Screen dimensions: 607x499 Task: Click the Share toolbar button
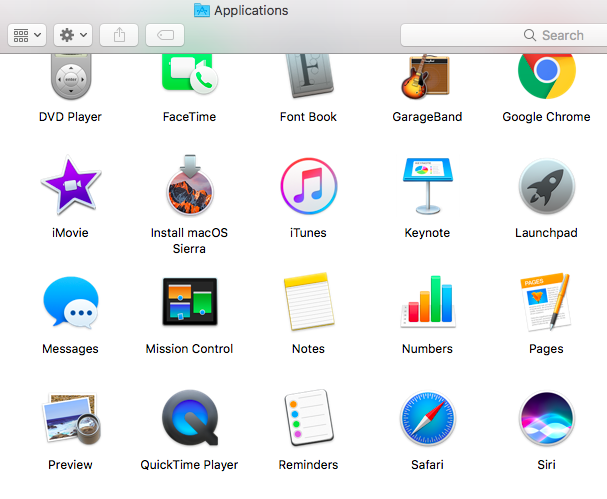click(x=119, y=35)
